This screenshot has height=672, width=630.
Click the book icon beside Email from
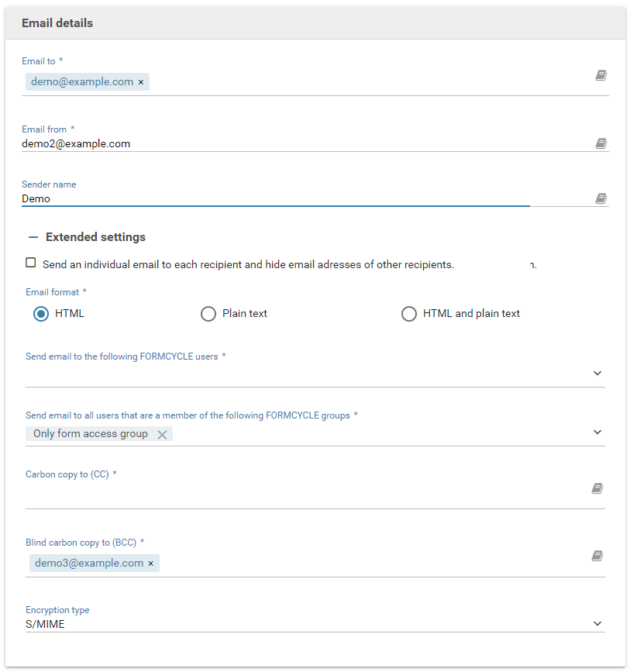pyautogui.click(x=601, y=143)
